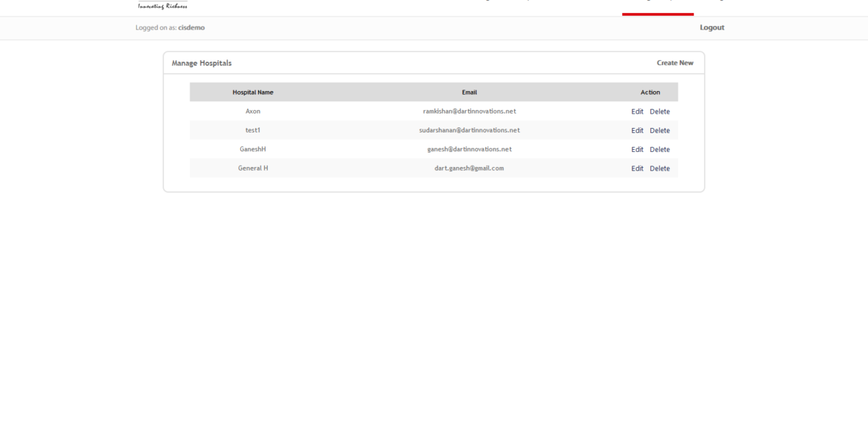Edit the General H hospital entry

pos(637,168)
